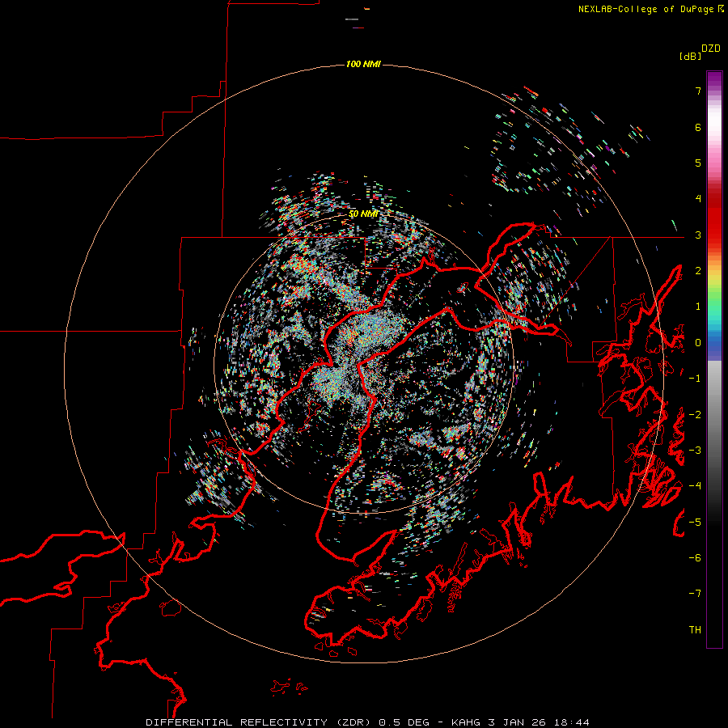The image size is (728, 728).
Task: Click the -2 value on the color scale
Action: pyautogui.click(x=695, y=415)
